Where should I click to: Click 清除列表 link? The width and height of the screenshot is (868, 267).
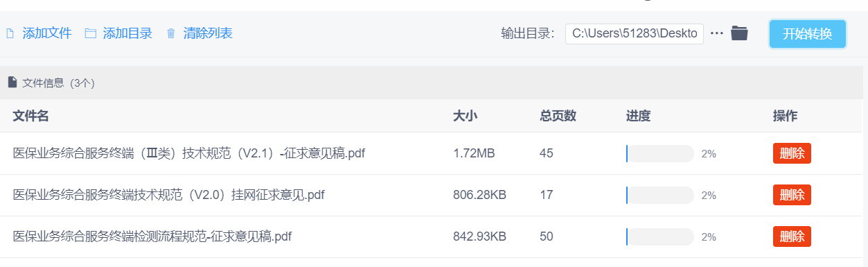(x=208, y=33)
